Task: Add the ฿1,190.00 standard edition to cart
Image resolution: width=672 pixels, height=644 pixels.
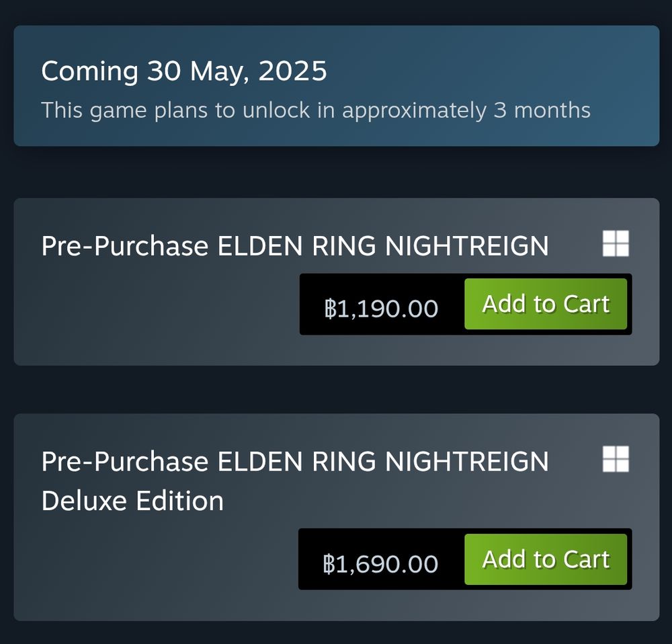Action: 545,305
